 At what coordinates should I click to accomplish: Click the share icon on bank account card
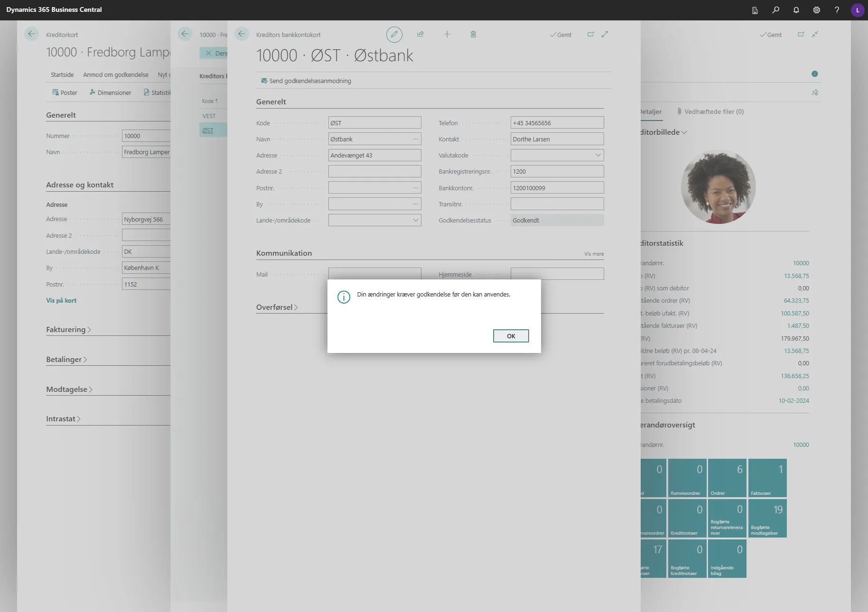pos(420,34)
